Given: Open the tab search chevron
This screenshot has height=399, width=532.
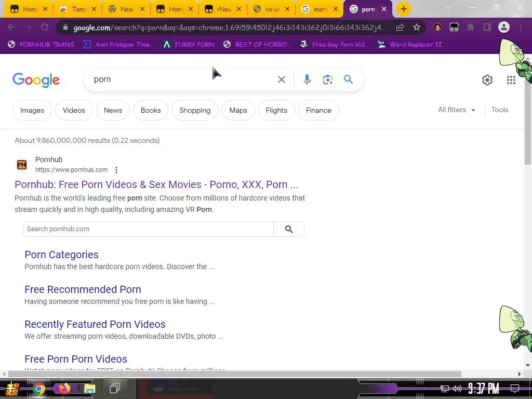Looking at the screenshot, I should (x=448, y=7).
